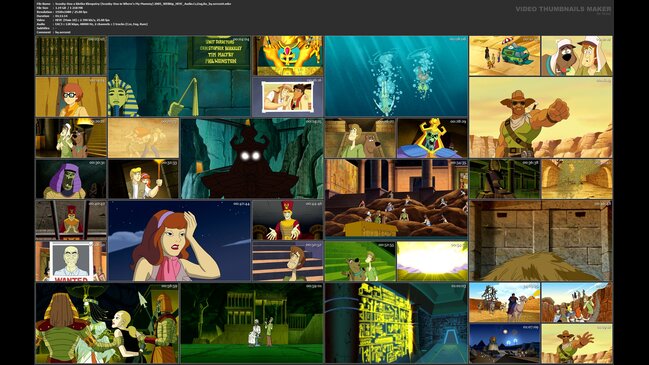Image resolution: width=649 pixels, height=365 pixels.
Task: Select the thumbnail of Velma wearing glasses
Action: tap(71, 97)
